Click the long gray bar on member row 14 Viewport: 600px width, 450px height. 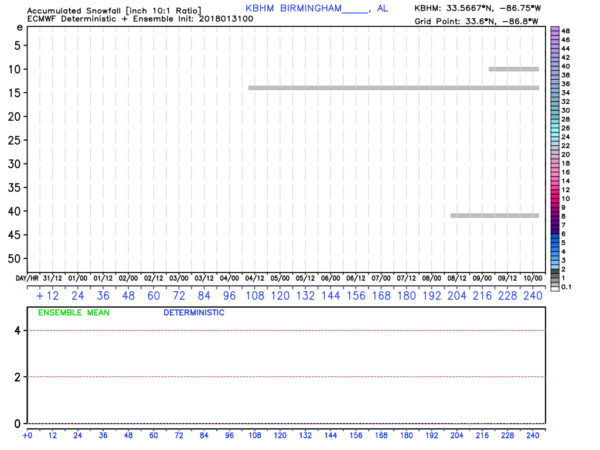tap(394, 88)
